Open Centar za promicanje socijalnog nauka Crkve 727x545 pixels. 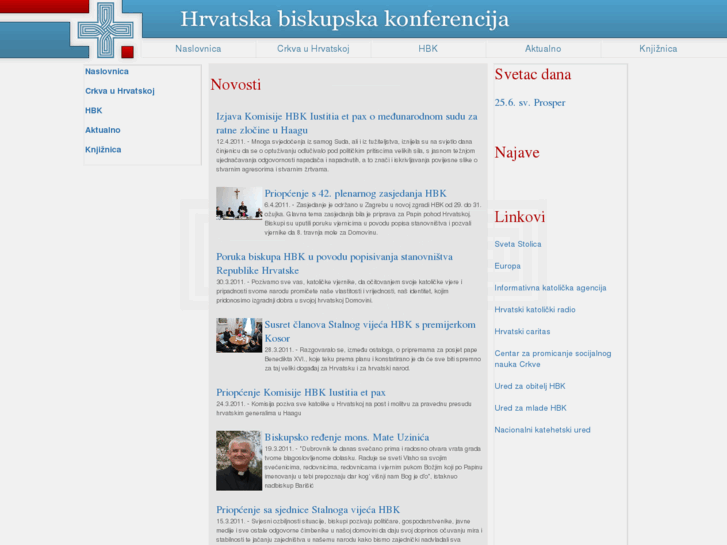click(553, 359)
